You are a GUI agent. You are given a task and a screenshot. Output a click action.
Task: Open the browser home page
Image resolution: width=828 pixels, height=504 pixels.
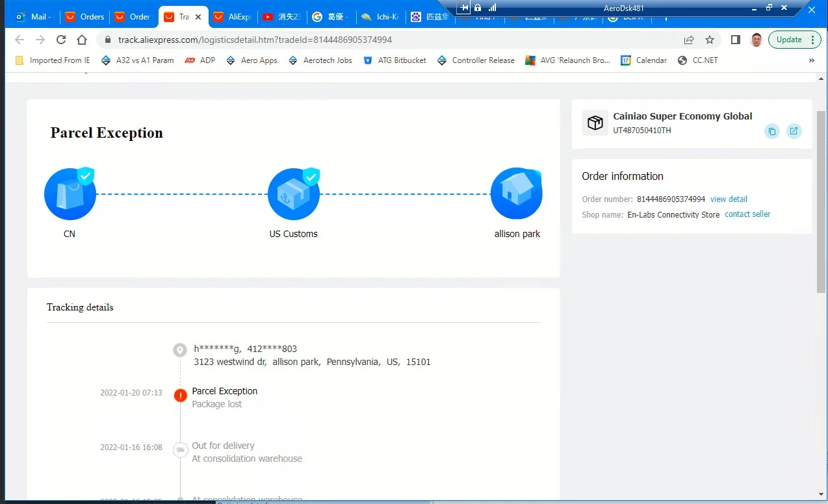tap(82, 40)
